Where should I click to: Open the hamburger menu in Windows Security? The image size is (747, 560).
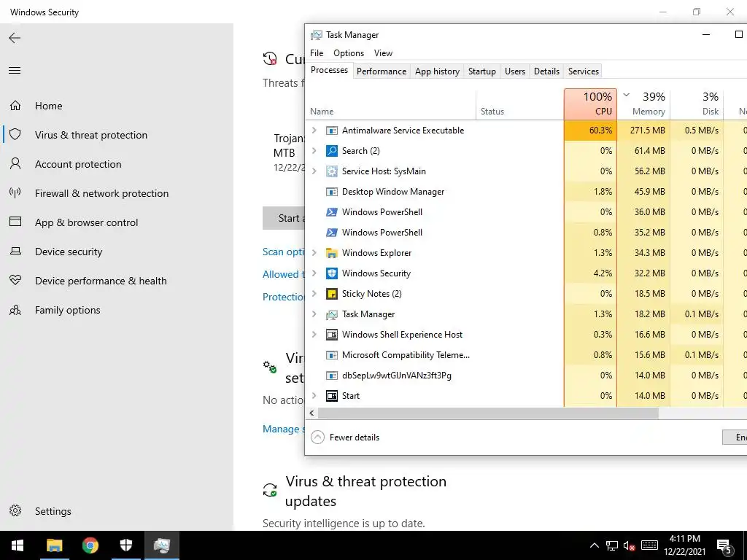tap(15, 71)
